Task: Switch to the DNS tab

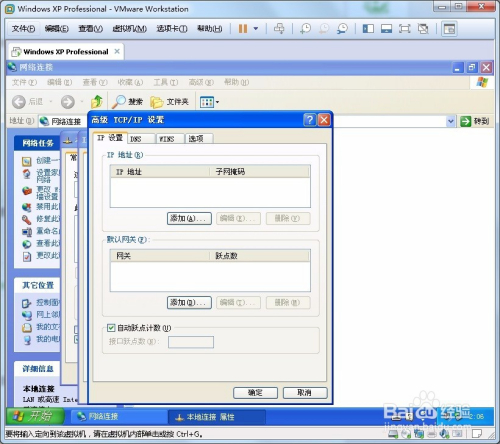Action: [x=141, y=139]
